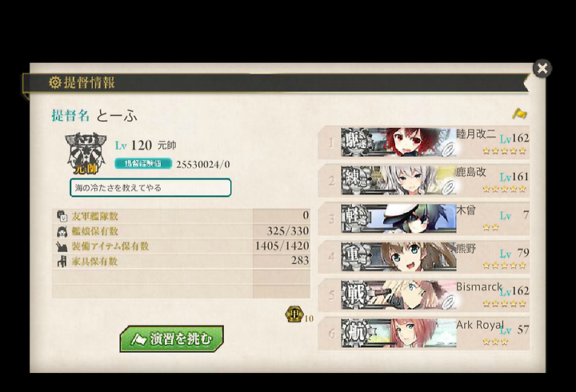Screen dimensions: 576x392
Task: Click the 家具保有数 furniture chair icon
Action: [x=62, y=262]
